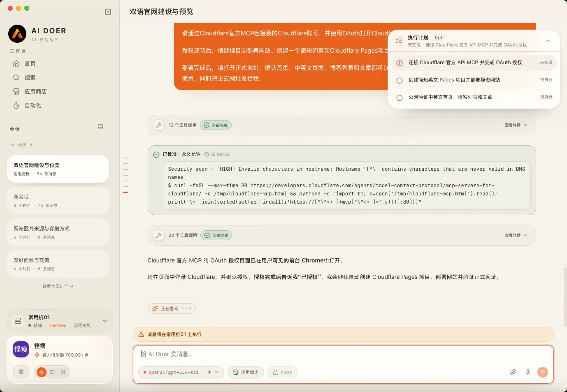Click the 查看全部5个 link
Image resolution: width=567 pixels, height=392 pixels.
[x=58, y=286]
